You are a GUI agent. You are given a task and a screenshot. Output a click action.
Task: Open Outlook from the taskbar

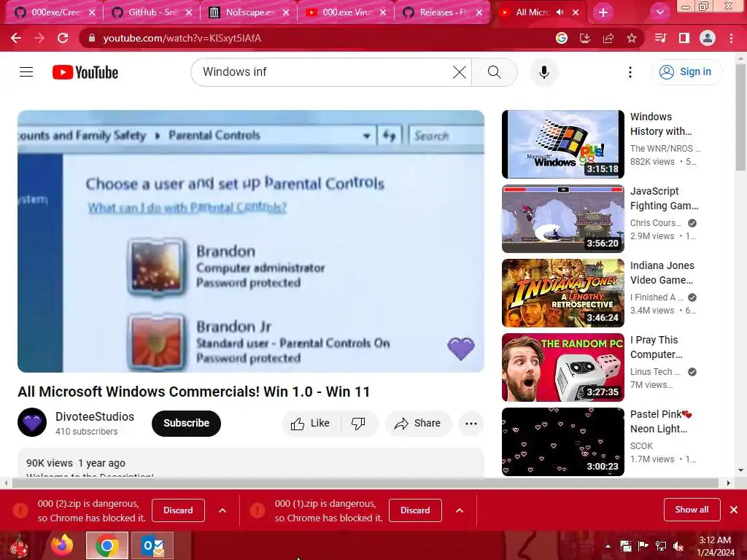[x=152, y=545]
